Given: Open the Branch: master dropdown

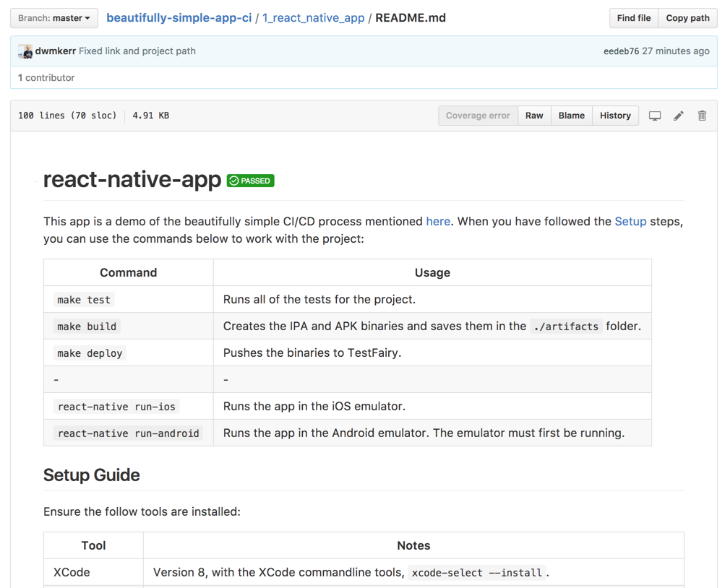Looking at the screenshot, I should tap(54, 18).
